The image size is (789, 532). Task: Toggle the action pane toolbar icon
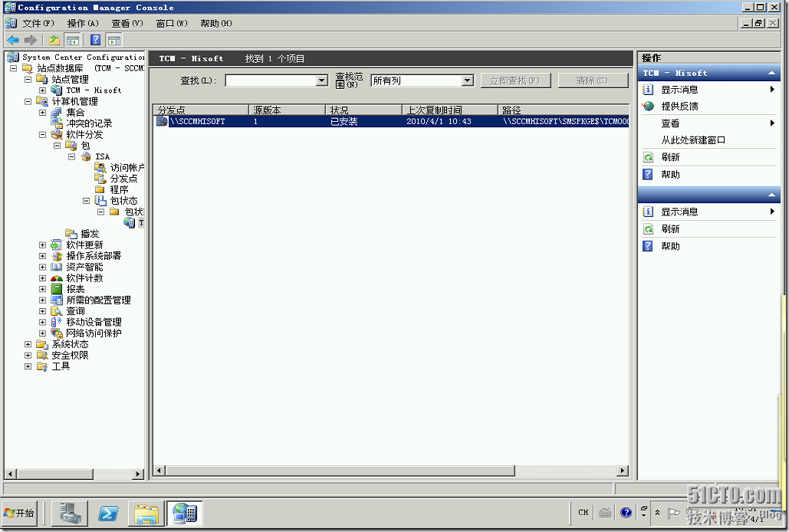(x=114, y=40)
